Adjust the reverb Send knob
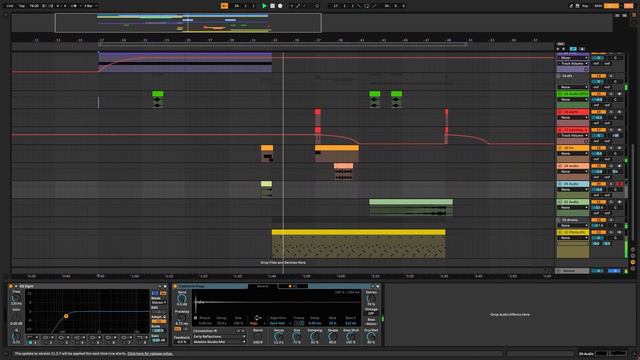 [182, 298]
